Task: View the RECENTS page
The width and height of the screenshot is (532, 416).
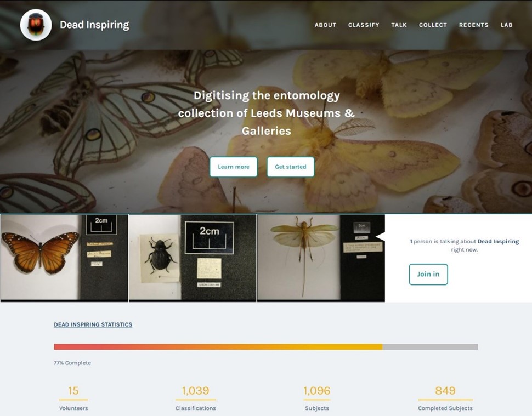Action: click(474, 25)
